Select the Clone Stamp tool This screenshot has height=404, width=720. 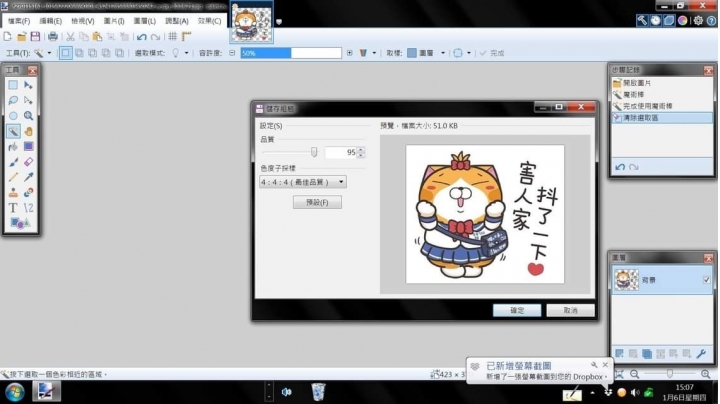pyautogui.click(x=13, y=192)
